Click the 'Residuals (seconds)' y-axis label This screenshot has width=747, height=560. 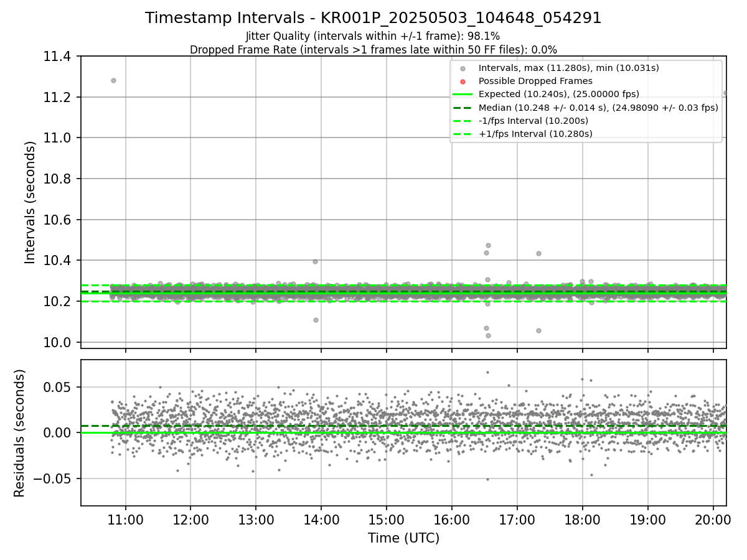pyautogui.click(x=20, y=433)
